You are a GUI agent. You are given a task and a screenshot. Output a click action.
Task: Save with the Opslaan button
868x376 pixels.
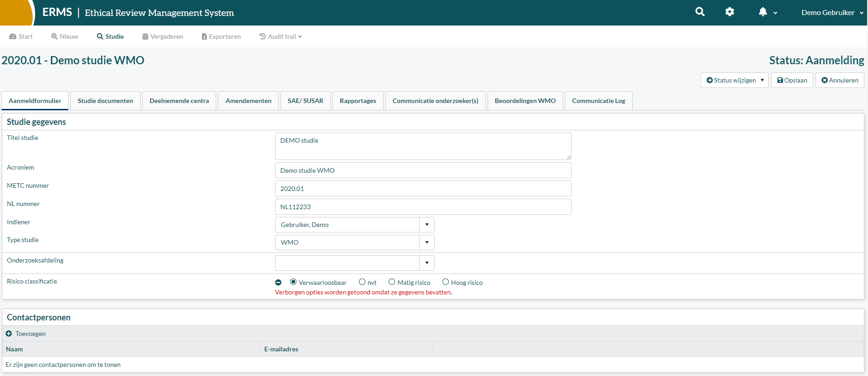point(792,80)
